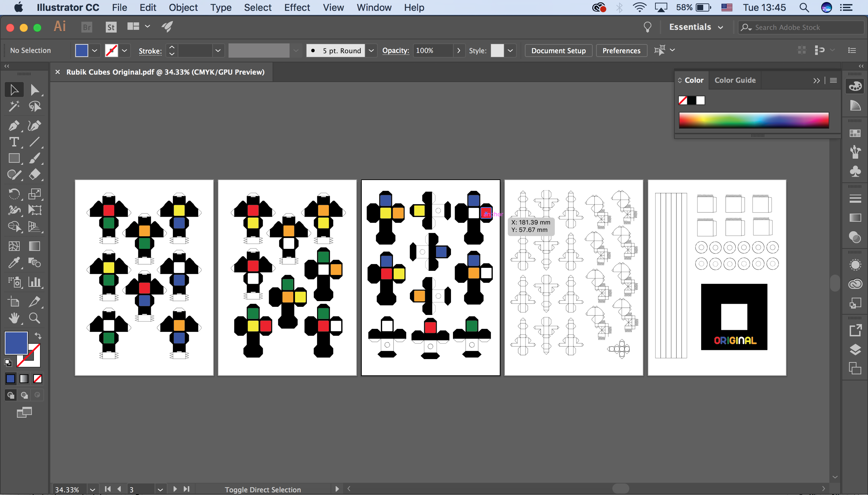This screenshot has width=868, height=495.
Task: Select the Eyedropper tool
Action: click(14, 262)
